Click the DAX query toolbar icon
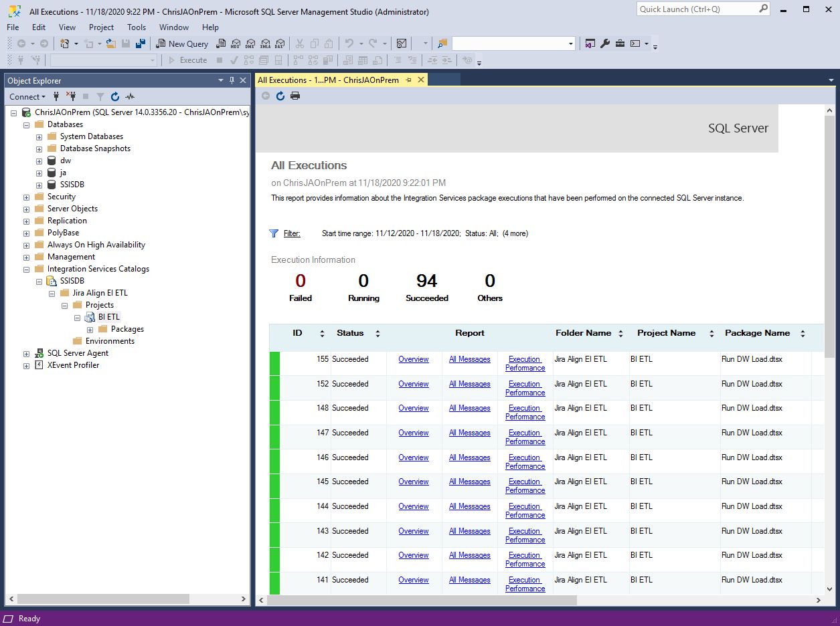Viewport: 840px width, 626px height. (x=280, y=43)
